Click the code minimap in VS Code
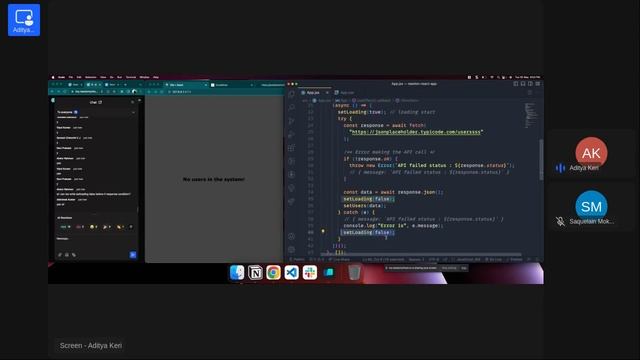Image resolution: width=640 pixels, height=360 pixels. pyautogui.click(x=530, y=116)
